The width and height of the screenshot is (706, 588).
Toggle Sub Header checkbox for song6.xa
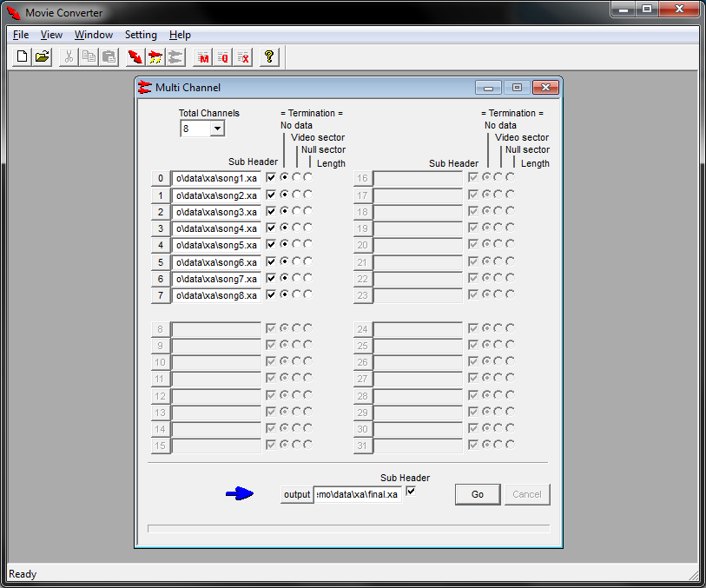pos(271,261)
